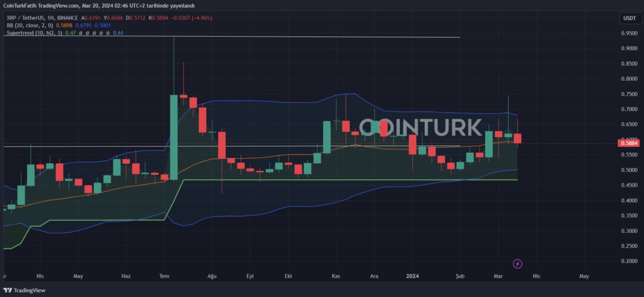Screen dimensions: 644x297
Task: Click the Eki label on time axis
Action: [288, 276]
